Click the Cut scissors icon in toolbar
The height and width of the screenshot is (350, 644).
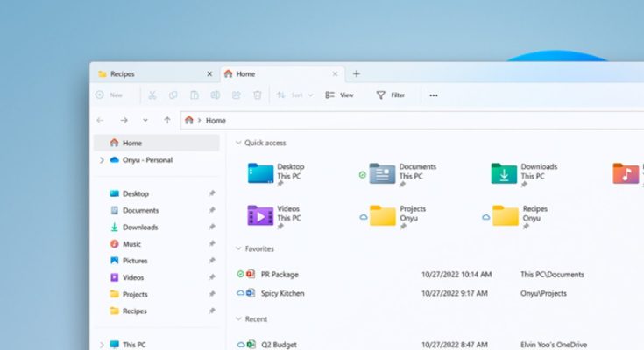152,95
